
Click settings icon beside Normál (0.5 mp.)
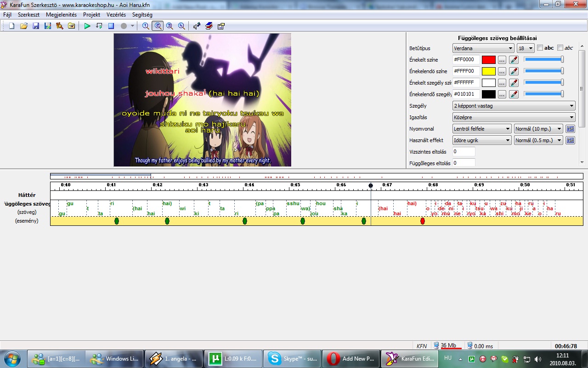(570, 140)
